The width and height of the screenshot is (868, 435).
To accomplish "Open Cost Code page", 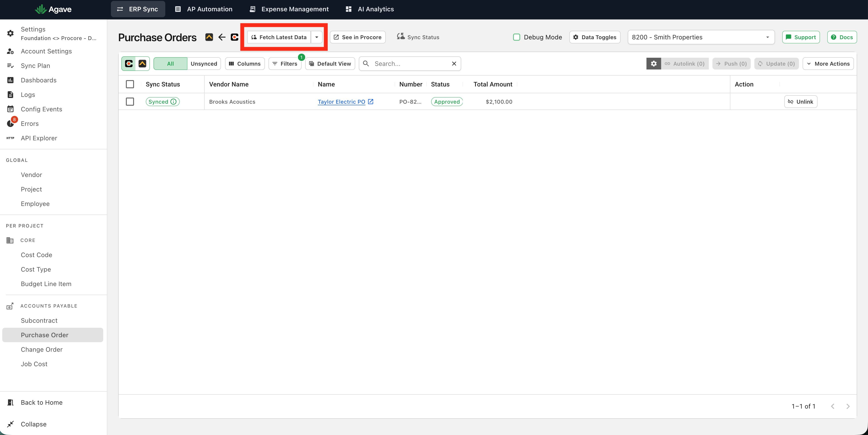I will click(36, 255).
